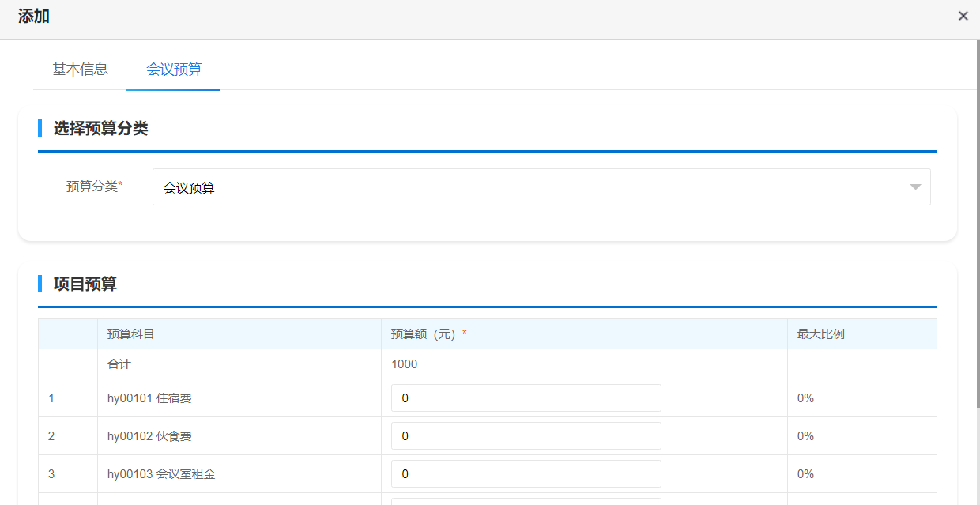Focus the 住宿费 budget amount field
The width and height of the screenshot is (980, 505).
click(526, 398)
